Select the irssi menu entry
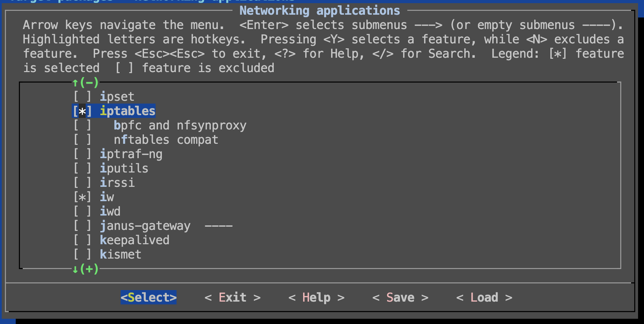 117,183
